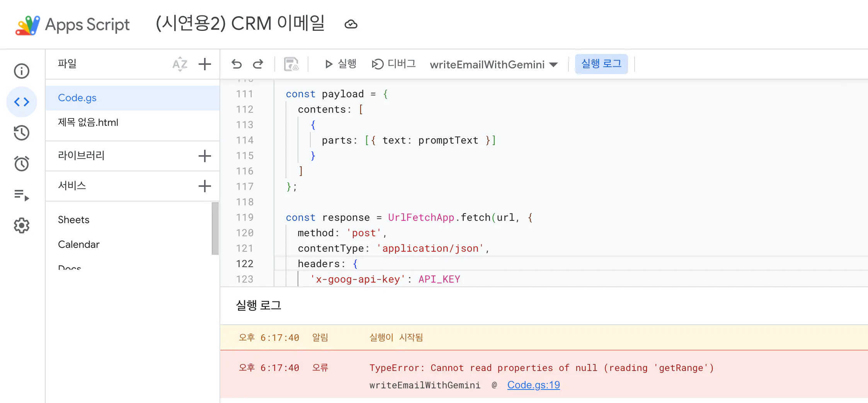Switch to the code Editor view
868x403 pixels.
tap(21, 102)
